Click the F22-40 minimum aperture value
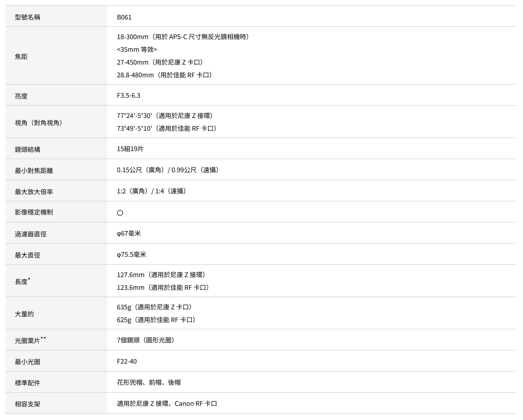This screenshot has height=420, width=523. pyautogui.click(x=127, y=361)
